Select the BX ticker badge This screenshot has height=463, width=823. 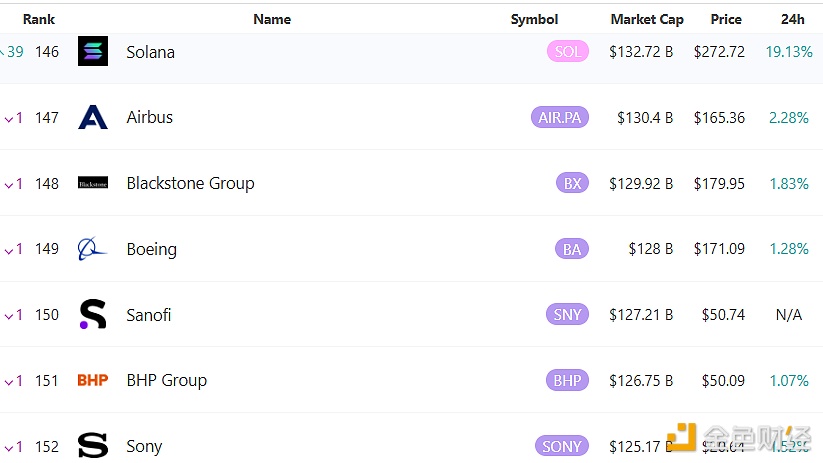(x=572, y=184)
